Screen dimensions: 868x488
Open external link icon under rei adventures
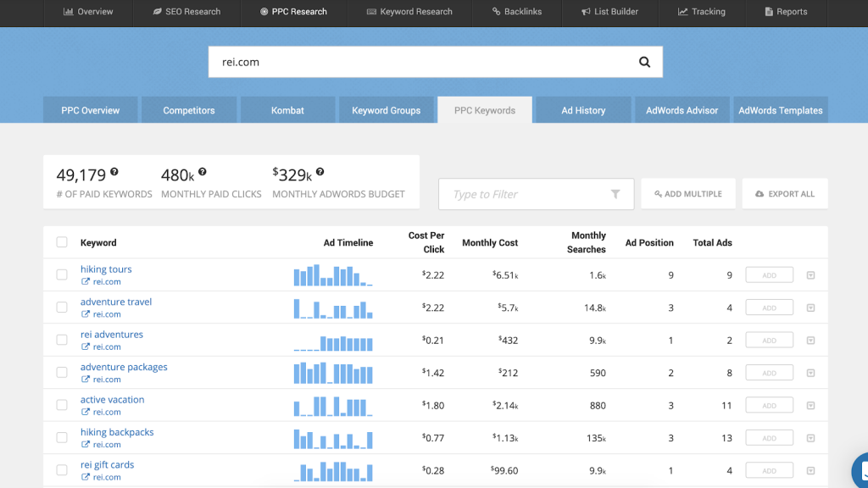pyautogui.click(x=86, y=347)
